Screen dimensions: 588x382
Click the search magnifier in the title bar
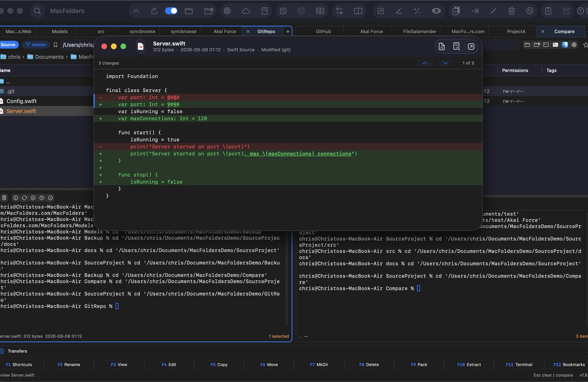click(37, 11)
